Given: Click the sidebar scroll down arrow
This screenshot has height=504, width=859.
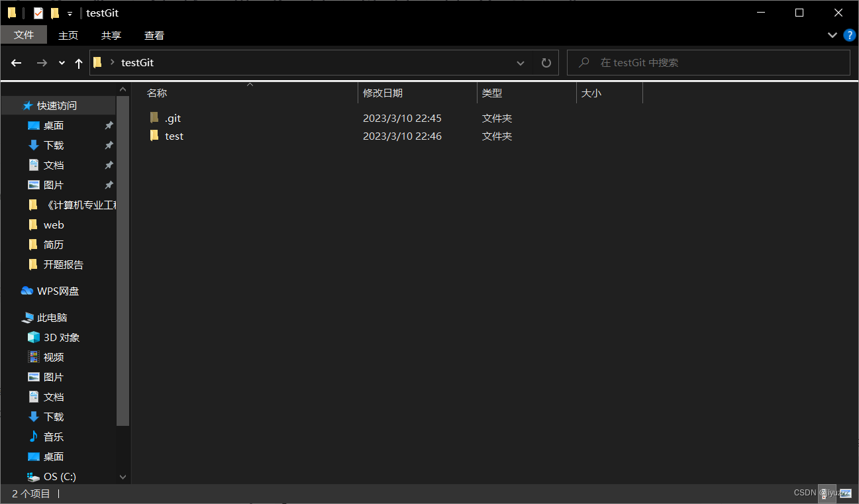Looking at the screenshot, I should click(x=123, y=477).
